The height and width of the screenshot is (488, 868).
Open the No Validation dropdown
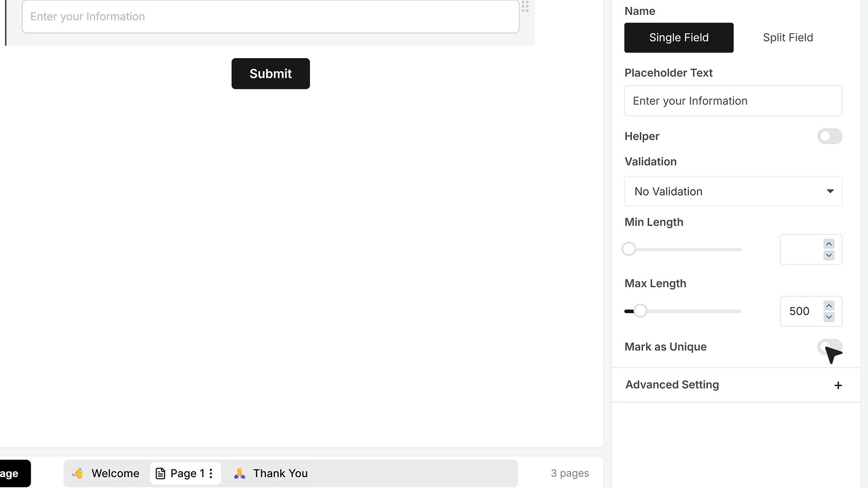click(733, 192)
